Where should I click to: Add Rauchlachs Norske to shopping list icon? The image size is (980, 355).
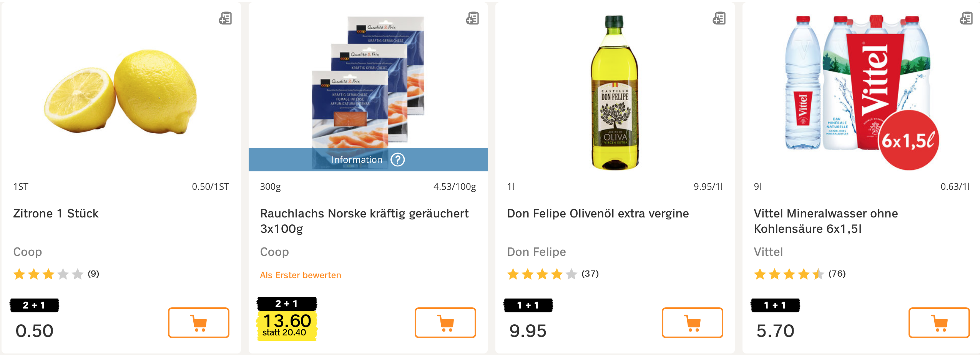point(472,18)
